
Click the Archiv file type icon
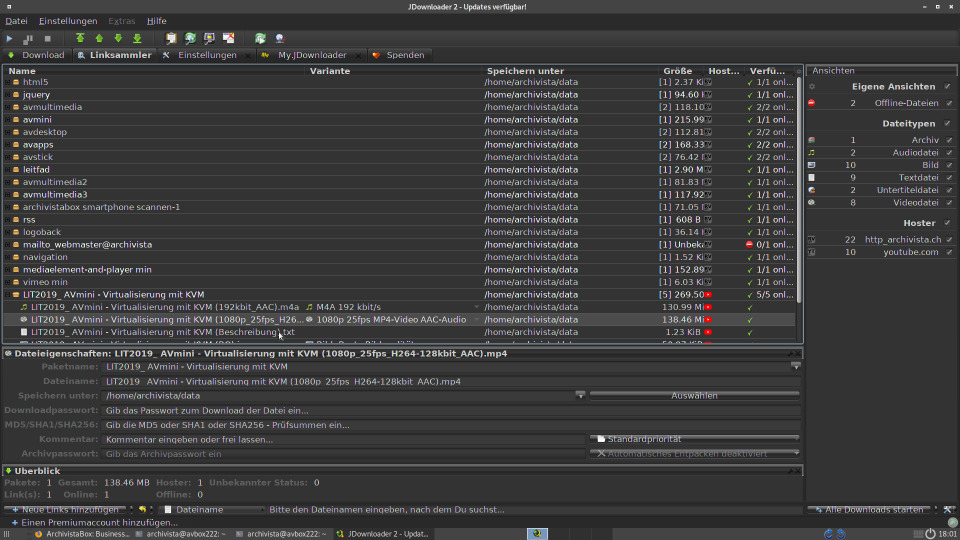811,140
